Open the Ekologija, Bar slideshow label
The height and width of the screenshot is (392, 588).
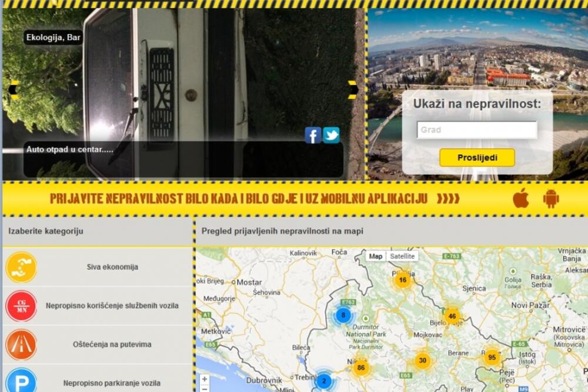(x=52, y=37)
